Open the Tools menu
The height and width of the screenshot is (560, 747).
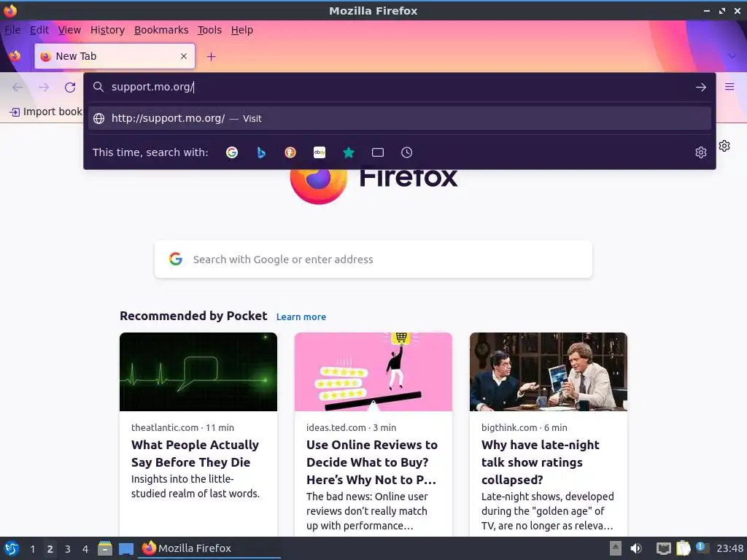tap(209, 30)
